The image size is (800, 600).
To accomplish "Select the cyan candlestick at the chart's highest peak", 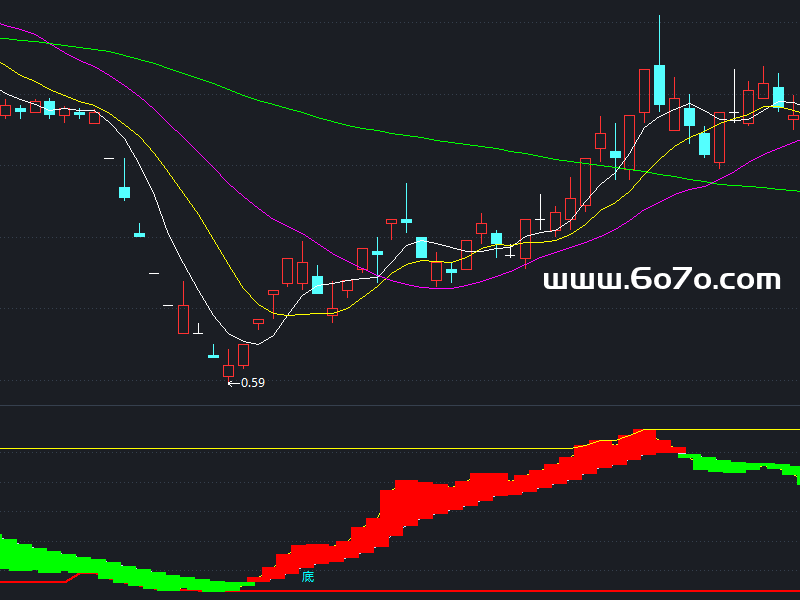I will click(659, 63).
